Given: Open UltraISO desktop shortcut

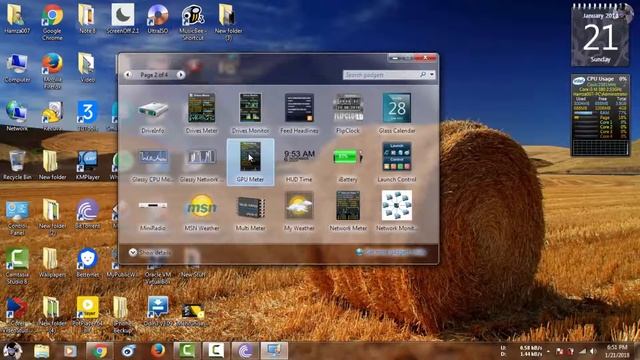Looking at the screenshot, I should (158, 20).
